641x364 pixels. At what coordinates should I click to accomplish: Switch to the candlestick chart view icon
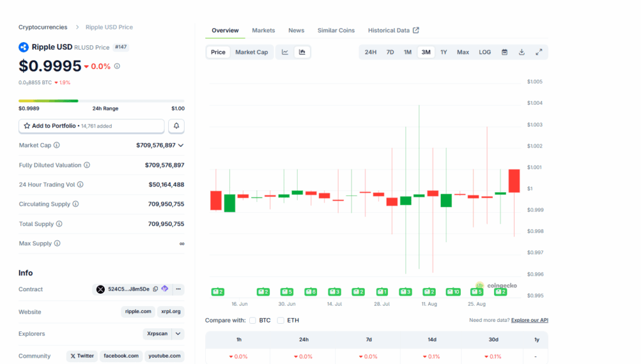click(302, 52)
